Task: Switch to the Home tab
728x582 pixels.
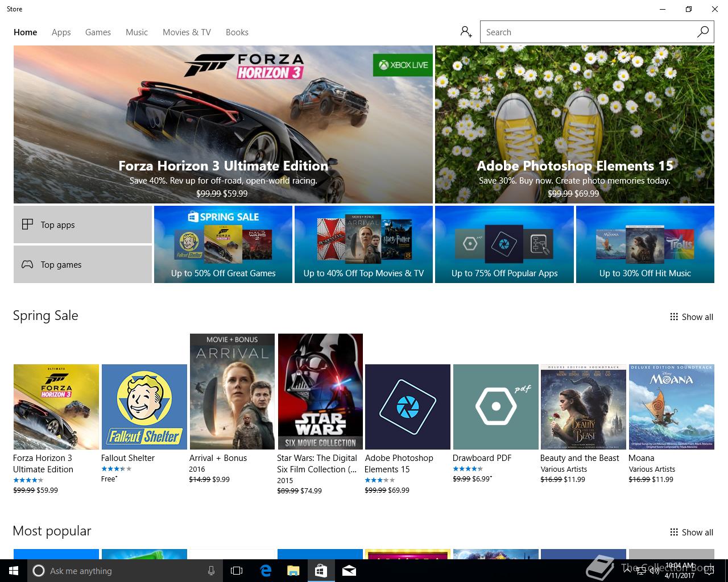Action: [26, 32]
